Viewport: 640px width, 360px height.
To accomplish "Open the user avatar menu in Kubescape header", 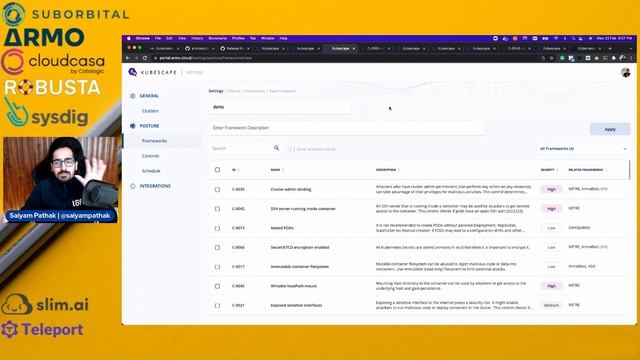I will [625, 73].
